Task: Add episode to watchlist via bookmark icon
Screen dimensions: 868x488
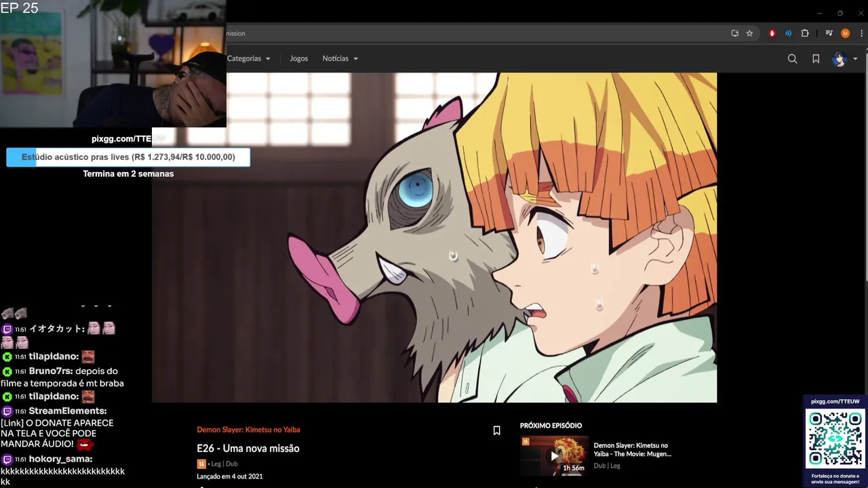Action: (496, 430)
